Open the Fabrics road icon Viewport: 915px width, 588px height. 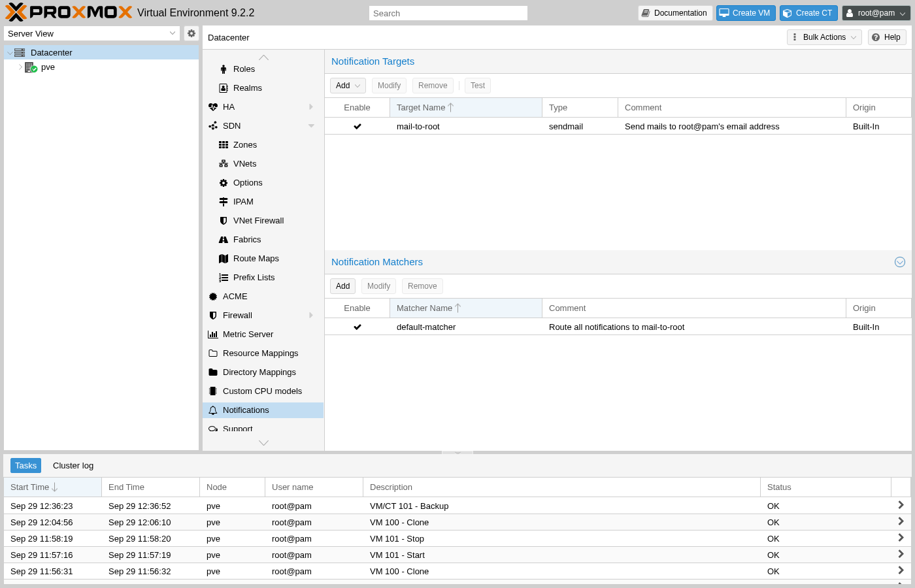coord(224,240)
